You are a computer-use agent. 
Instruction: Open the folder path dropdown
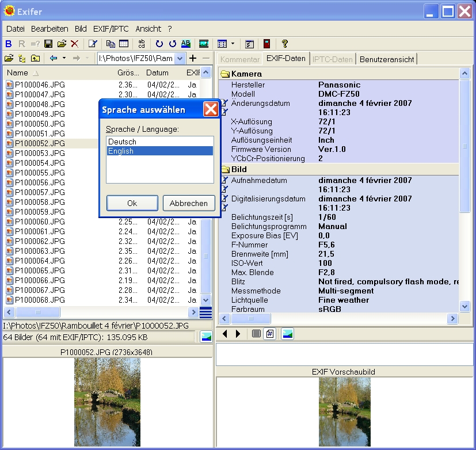(x=180, y=58)
